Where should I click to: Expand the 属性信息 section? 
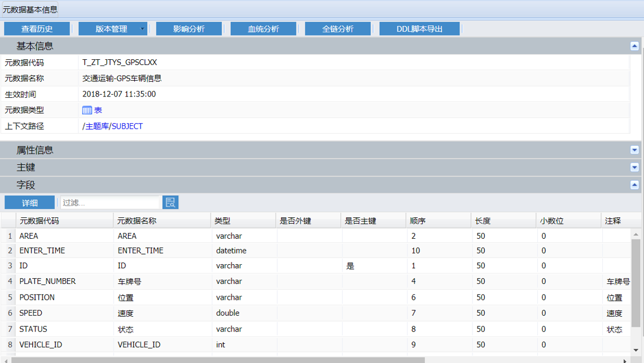(634, 150)
